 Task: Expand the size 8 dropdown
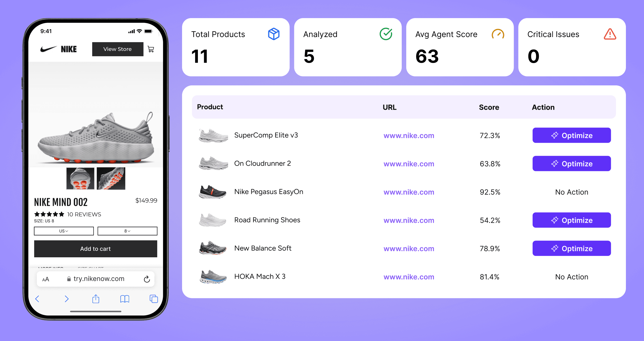click(x=127, y=231)
